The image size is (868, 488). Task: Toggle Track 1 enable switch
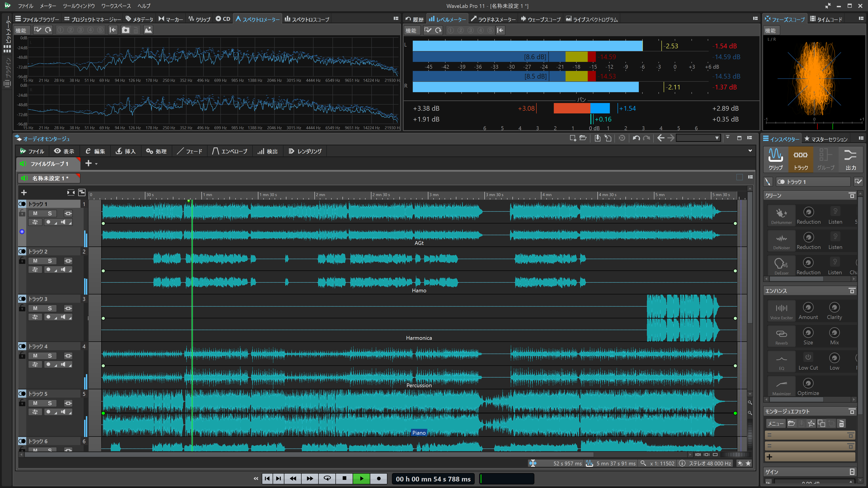click(x=22, y=204)
